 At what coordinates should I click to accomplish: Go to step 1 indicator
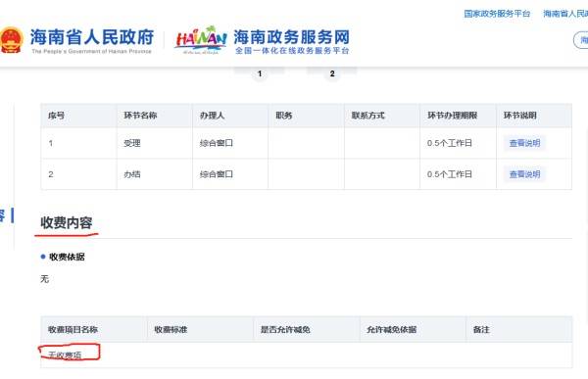pos(260,73)
